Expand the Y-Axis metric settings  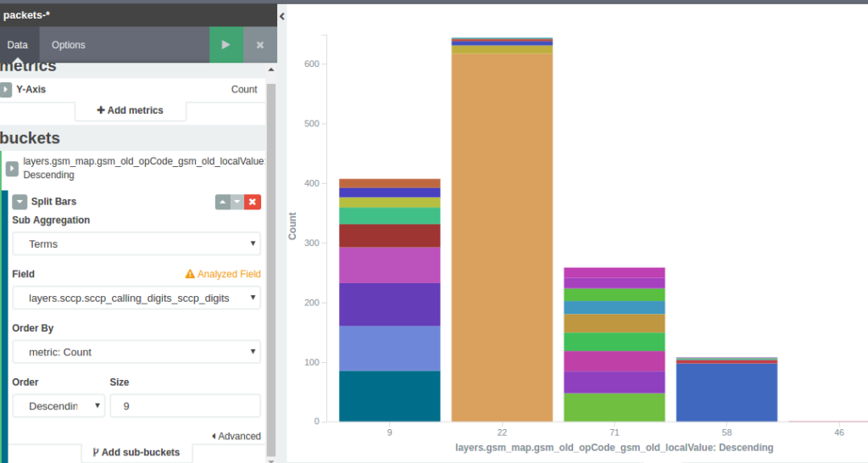coord(6,89)
